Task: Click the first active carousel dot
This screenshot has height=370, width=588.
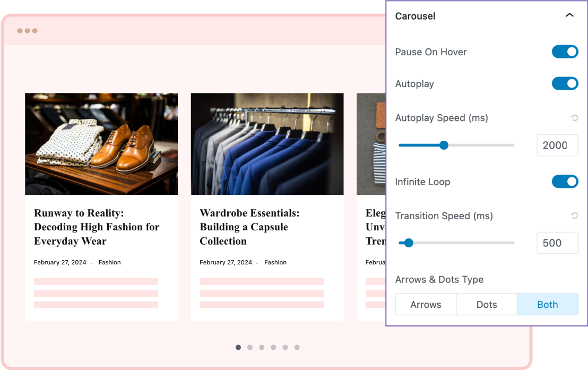Action: click(238, 347)
